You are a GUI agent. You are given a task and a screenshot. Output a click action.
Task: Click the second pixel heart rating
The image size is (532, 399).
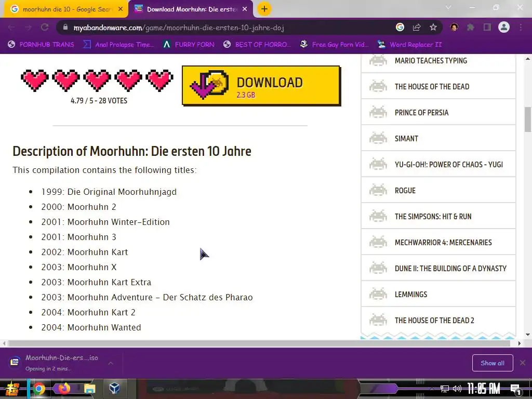point(66,81)
